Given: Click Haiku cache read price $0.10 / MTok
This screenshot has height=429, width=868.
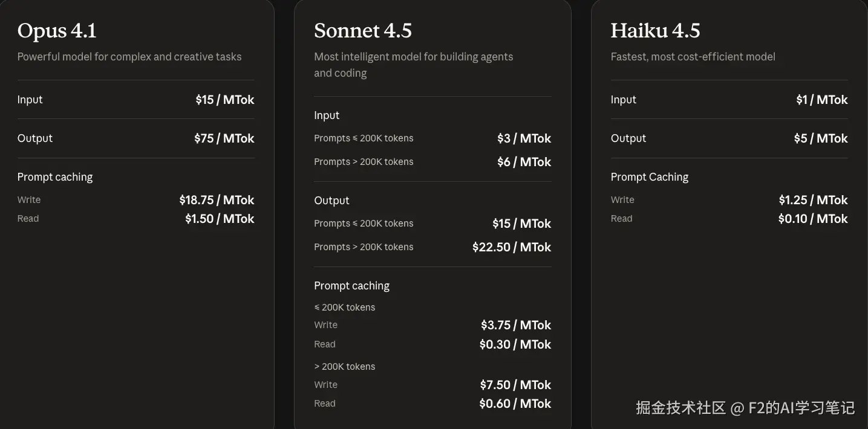Looking at the screenshot, I should pyautogui.click(x=813, y=219).
